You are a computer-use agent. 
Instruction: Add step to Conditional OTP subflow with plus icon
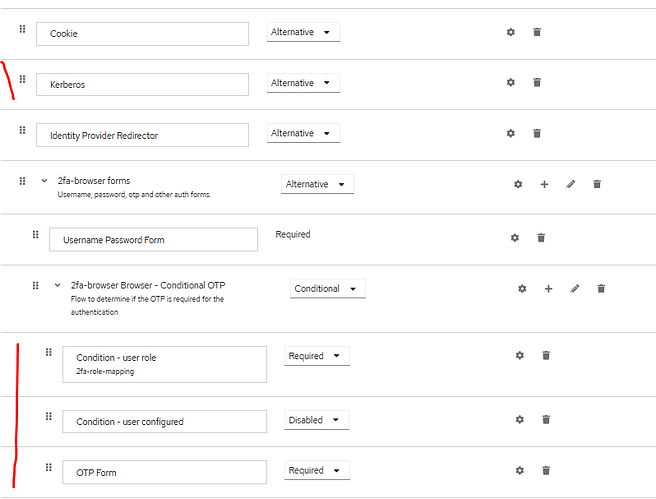(548, 288)
